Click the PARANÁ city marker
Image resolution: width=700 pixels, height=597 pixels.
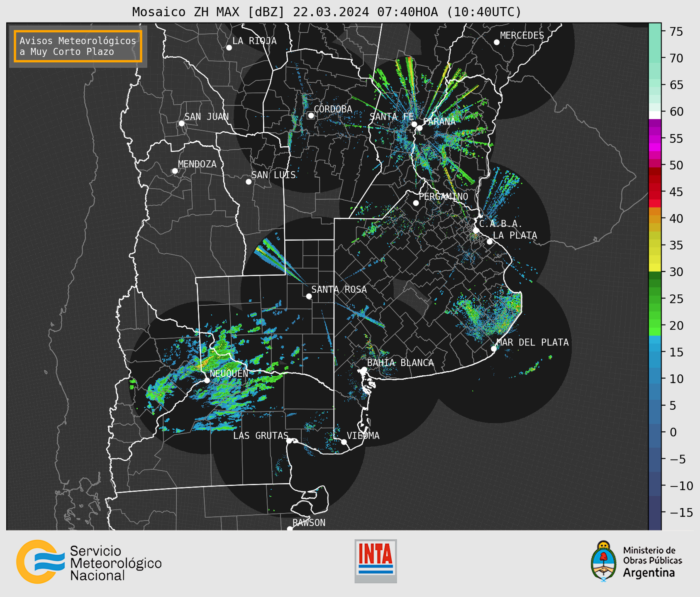click(x=420, y=128)
